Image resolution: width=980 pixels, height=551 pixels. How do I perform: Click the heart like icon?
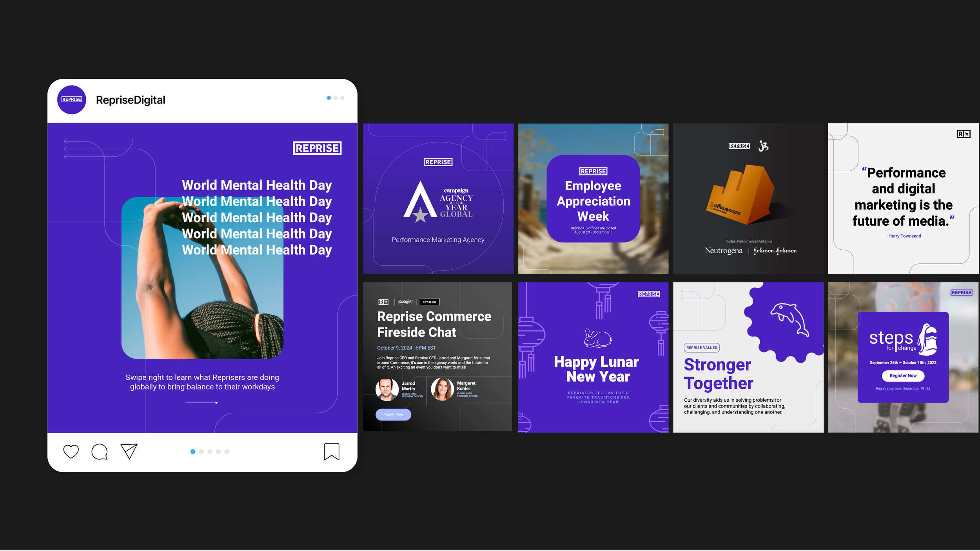pyautogui.click(x=71, y=452)
